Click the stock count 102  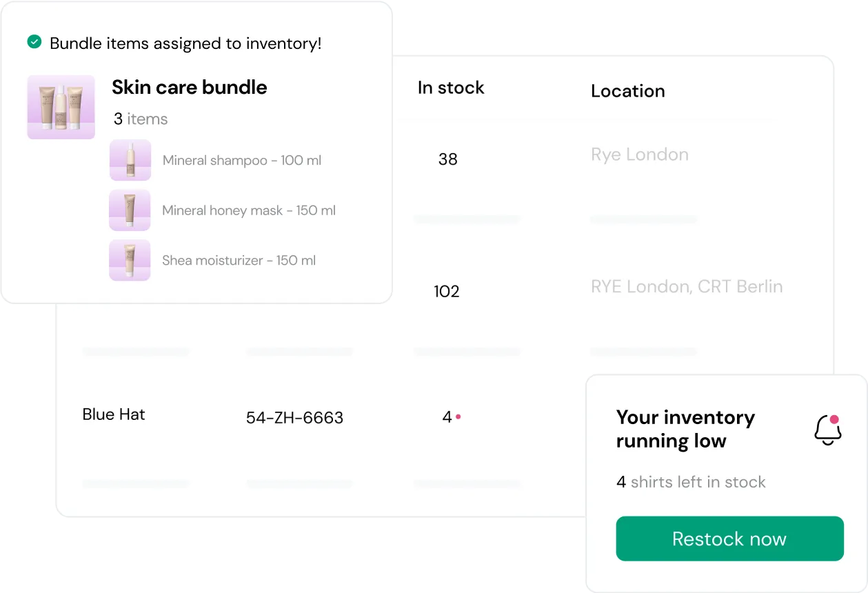pos(447,292)
